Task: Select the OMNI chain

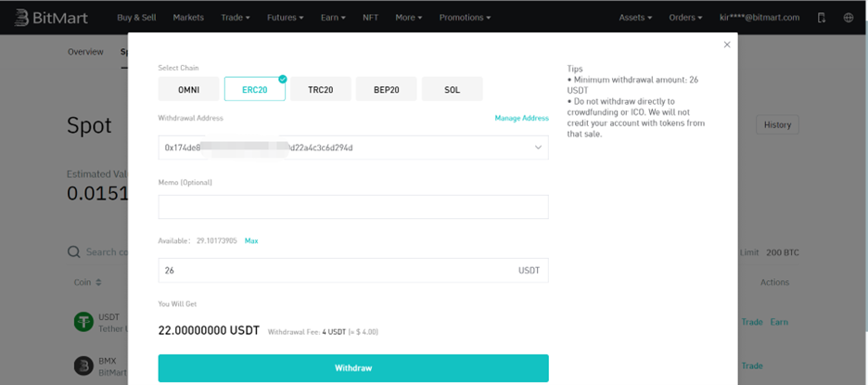Action: 188,89
